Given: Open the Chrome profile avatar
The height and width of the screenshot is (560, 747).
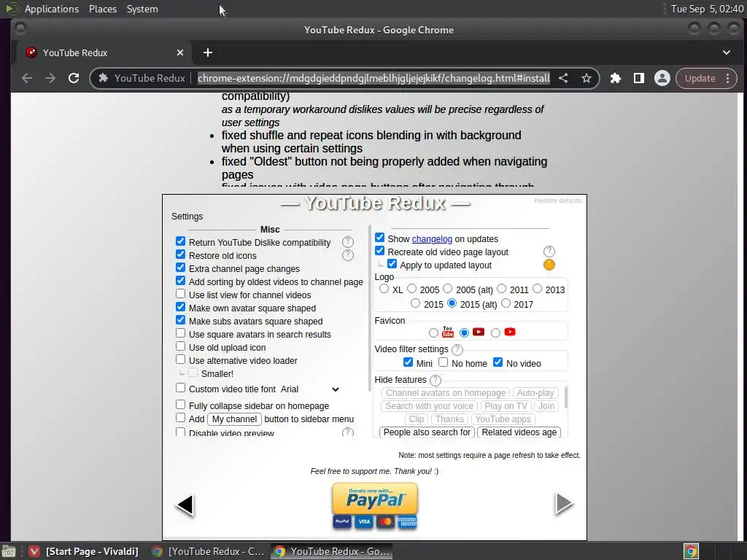Looking at the screenshot, I should click(662, 78).
